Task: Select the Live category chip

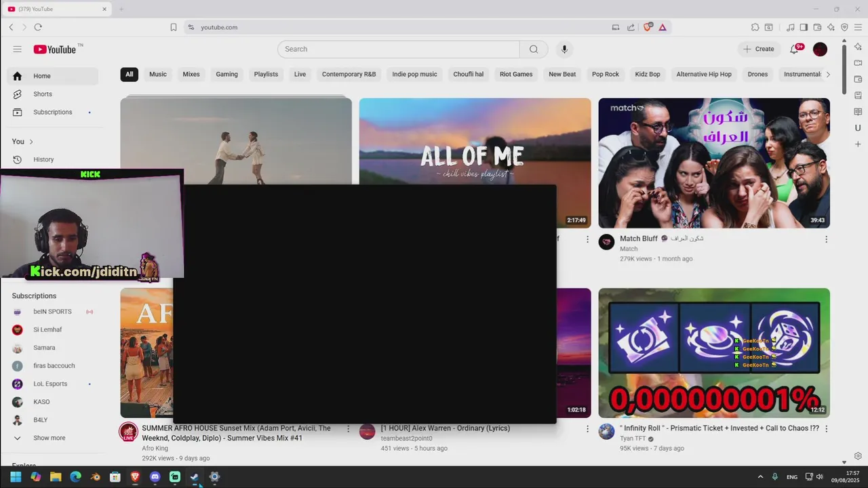Action: (300, 74)
